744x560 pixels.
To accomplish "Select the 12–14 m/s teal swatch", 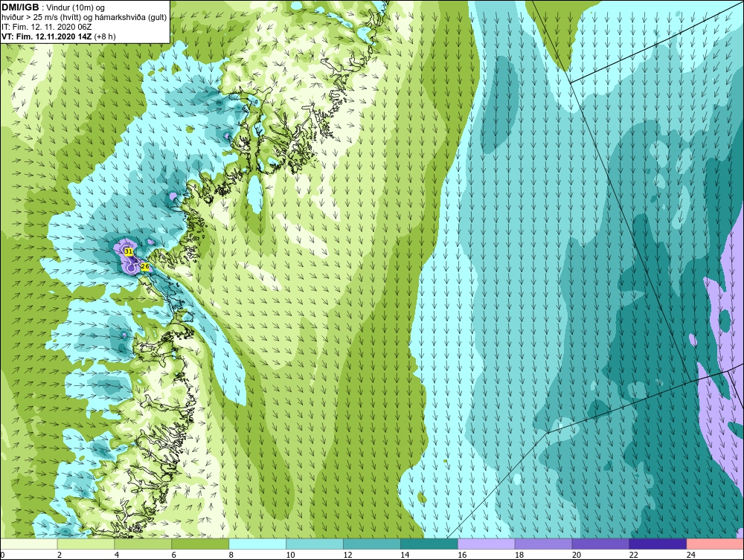I will 372,544.
